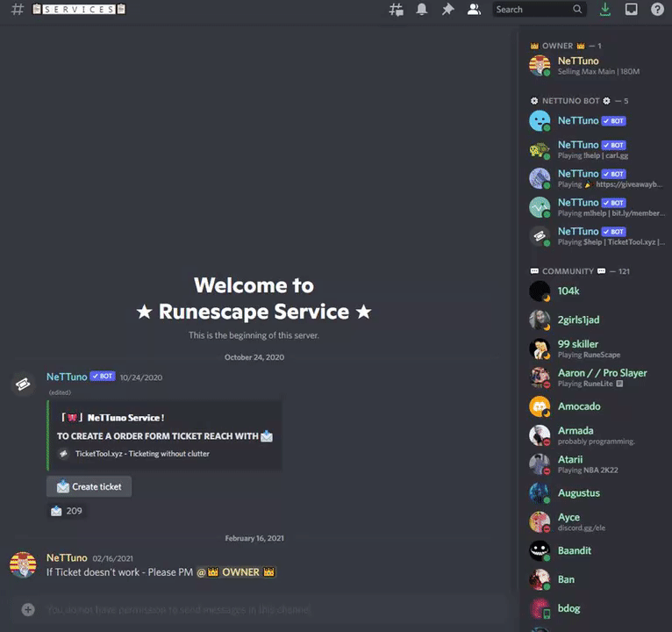
Task: Open member Ban profile
Action: tap(597, 579)
